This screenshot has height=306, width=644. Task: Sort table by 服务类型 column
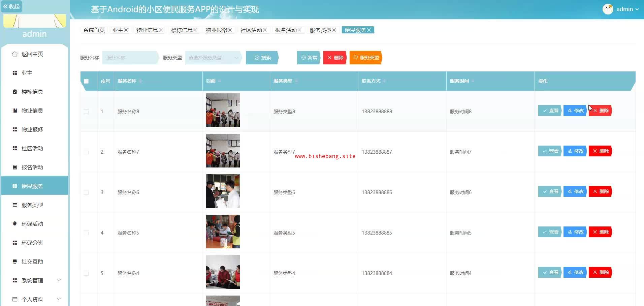coord(296,81)
